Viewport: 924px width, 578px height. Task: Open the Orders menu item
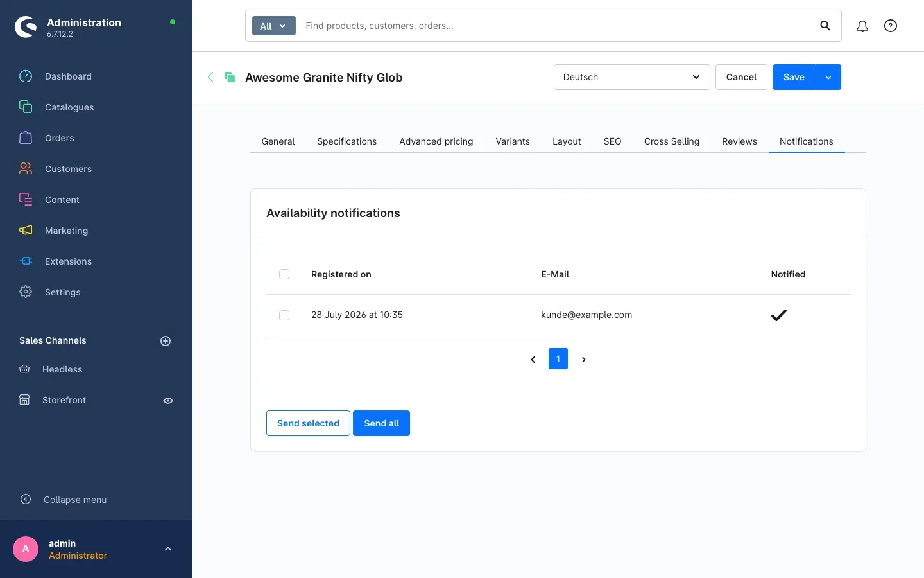click(x=60, y=138)
